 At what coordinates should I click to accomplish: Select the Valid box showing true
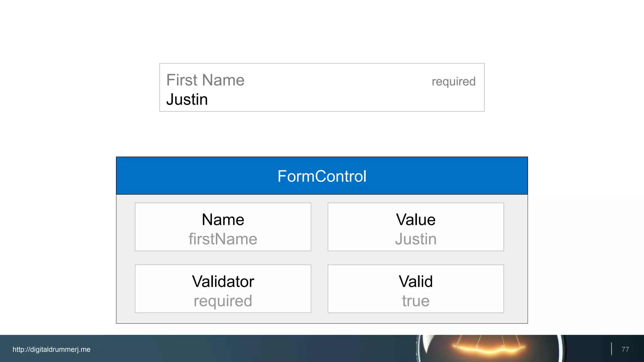416,289
